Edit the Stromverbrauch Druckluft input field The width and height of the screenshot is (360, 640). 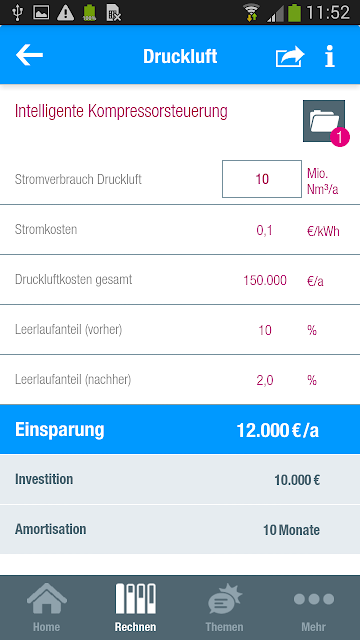click(x=262, y=179)
